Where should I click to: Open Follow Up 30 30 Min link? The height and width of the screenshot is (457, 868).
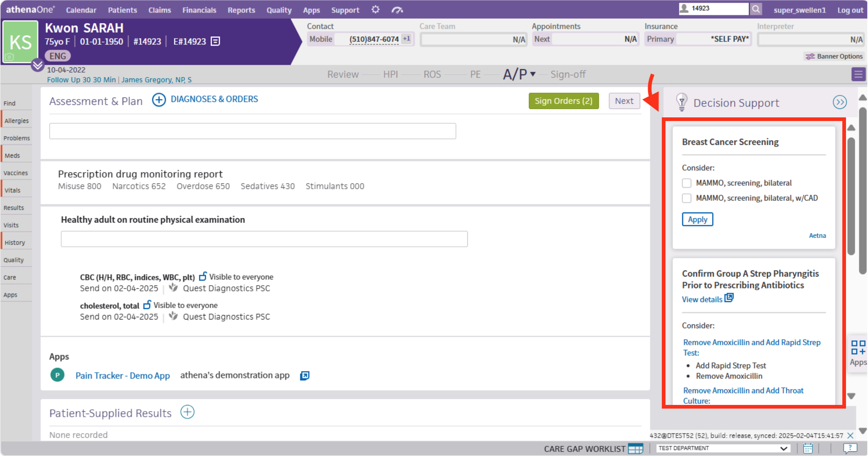pos(81,80)
